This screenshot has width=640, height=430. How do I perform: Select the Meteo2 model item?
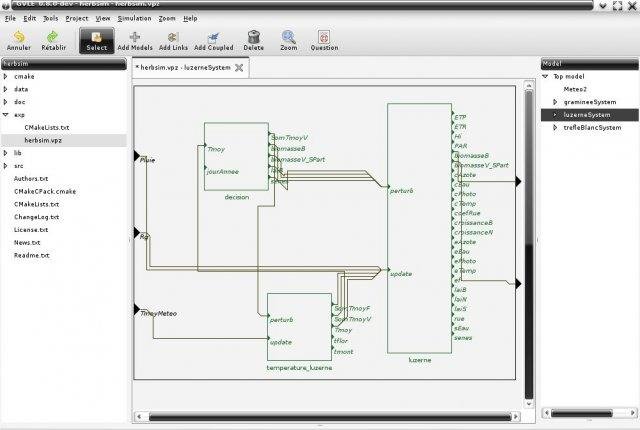pos(577,89)
